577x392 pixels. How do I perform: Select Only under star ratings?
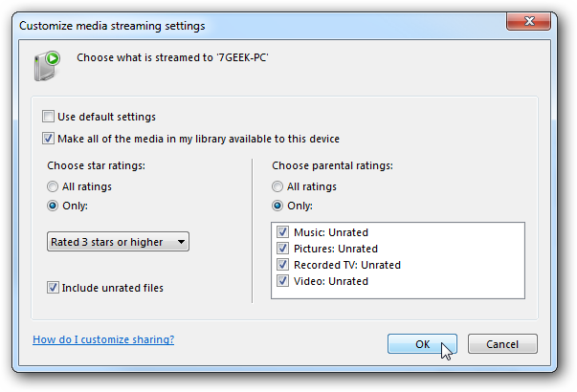53,206
